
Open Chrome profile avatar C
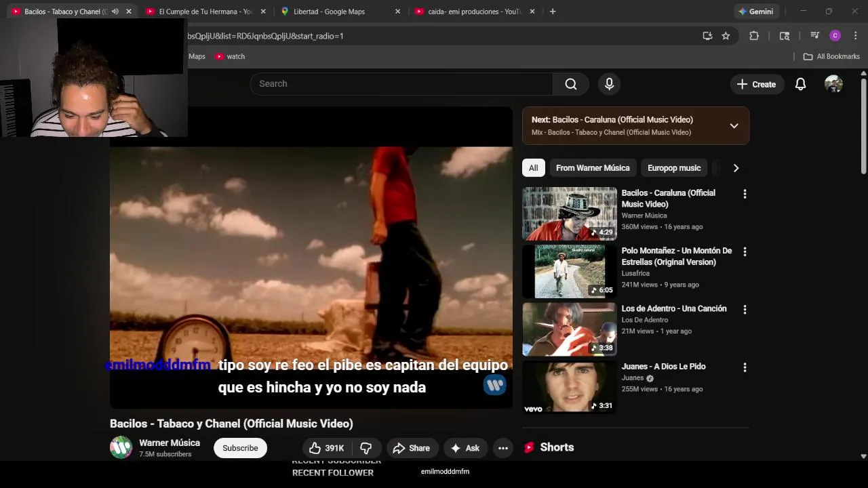pos(835,36)
